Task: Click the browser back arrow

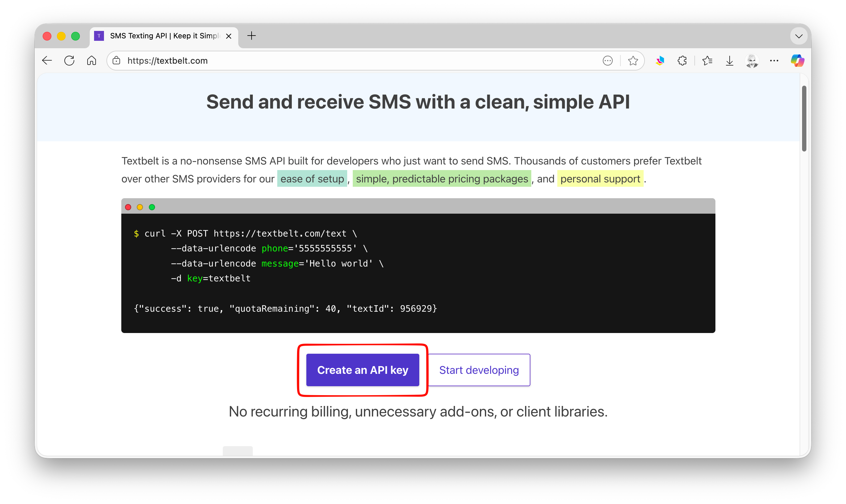Action: (47, 61)
